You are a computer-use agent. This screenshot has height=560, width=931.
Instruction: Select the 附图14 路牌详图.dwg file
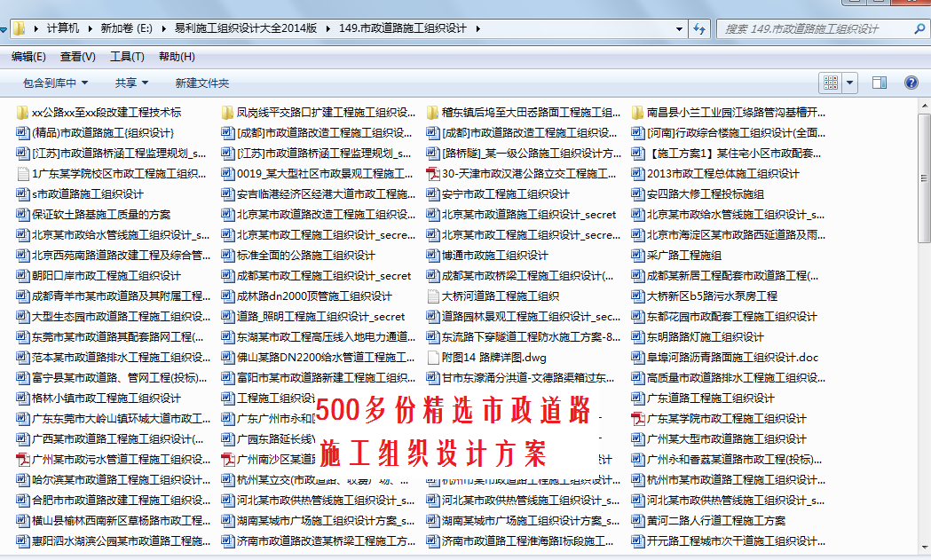coord(493,358)
